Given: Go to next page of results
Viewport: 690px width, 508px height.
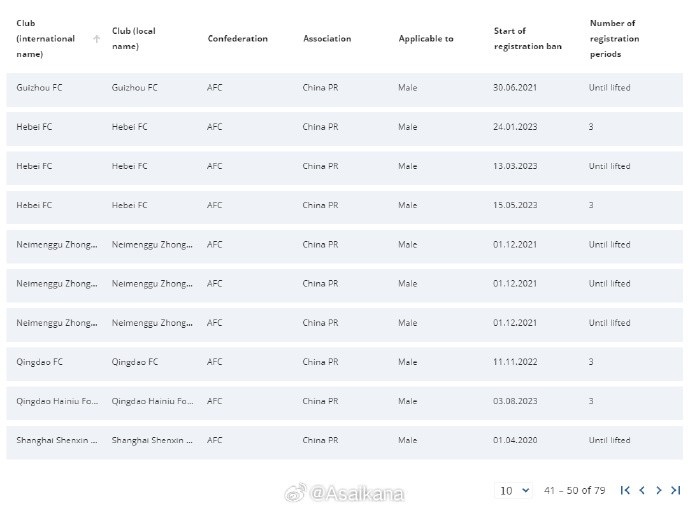Looking at the screenshot, I should [659, 490].
